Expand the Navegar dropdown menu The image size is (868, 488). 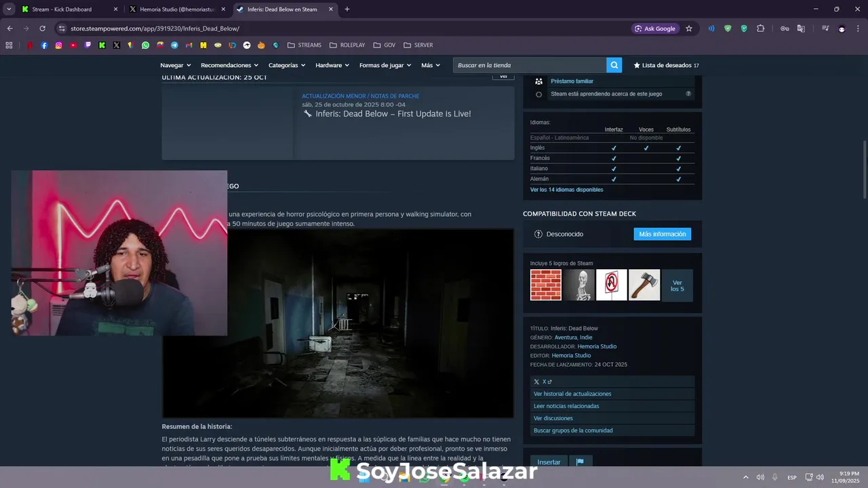[176, 65]
